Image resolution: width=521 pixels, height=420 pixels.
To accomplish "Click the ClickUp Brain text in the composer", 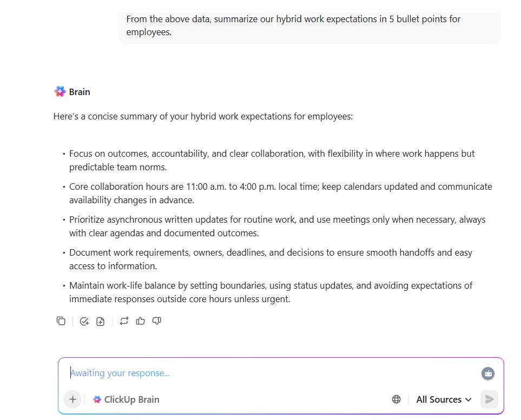I will pyautogui.click(x=131, y=399).
